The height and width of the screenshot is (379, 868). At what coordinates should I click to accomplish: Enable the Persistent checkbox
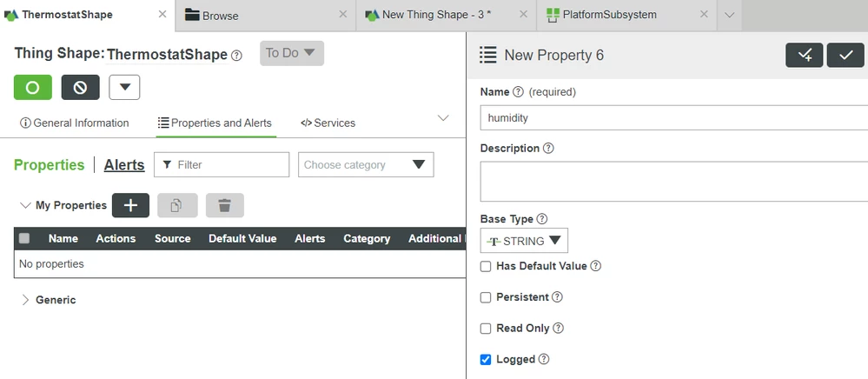(x=486, y=297)
